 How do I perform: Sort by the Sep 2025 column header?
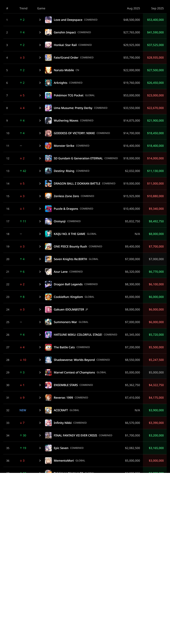point(157,8)
